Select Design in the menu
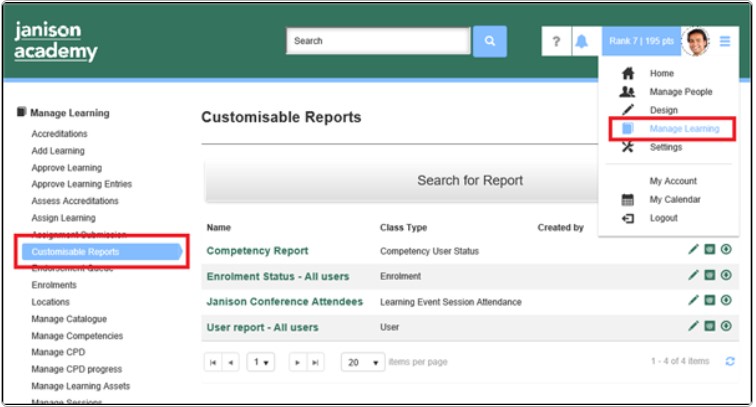This screenshot has height=407, width=756. pyautogui.click(x=663, y=110)
